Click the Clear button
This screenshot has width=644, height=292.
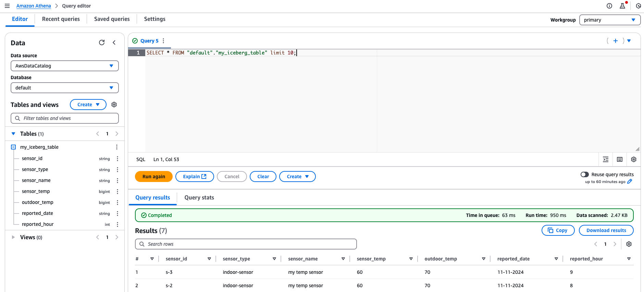(x=263, y=177)
